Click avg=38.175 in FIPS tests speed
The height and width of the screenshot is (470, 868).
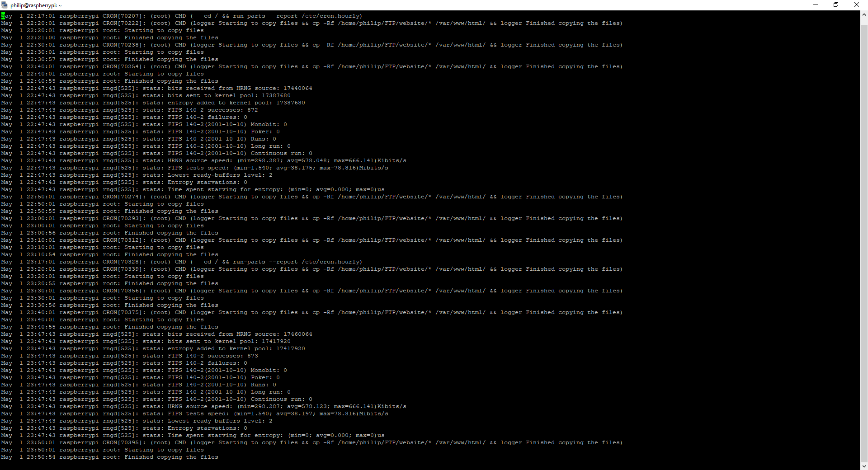click(x=294, y=168)
